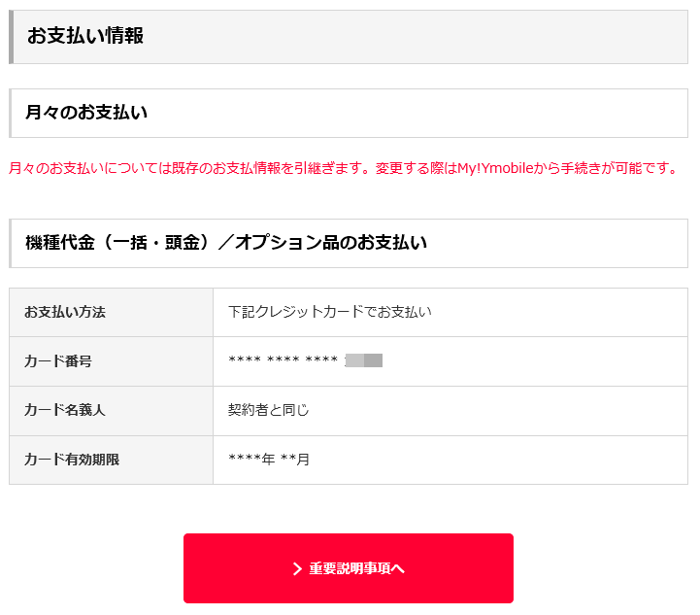
Task: Click the カード名義人 row label
Action: tap(65, 410)
